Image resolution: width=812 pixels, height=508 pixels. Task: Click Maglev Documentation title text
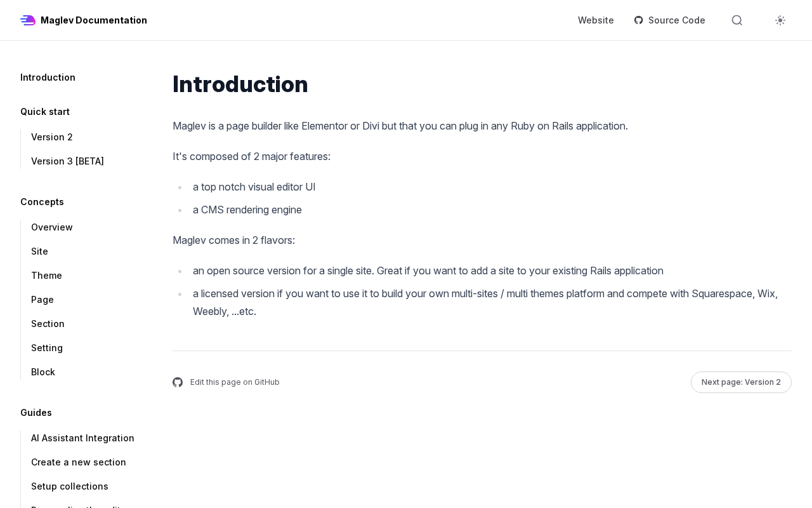click(x=94, y=20)
